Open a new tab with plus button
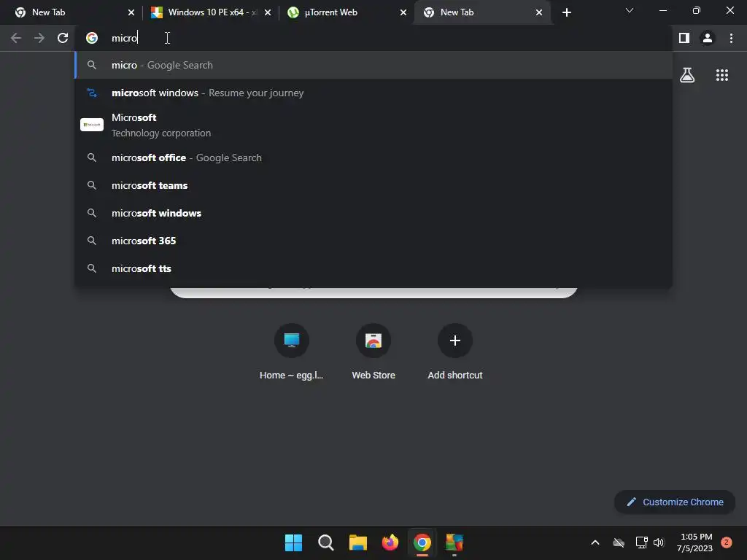The image size is (747, 560). (x=566, y=12)
